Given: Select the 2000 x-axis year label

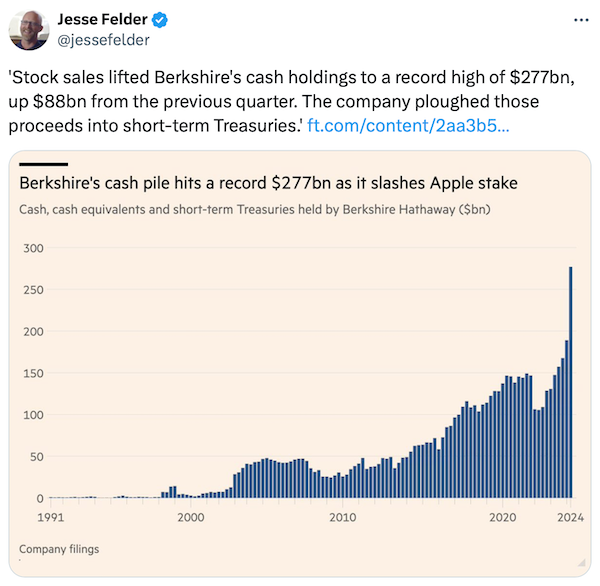Looking at the screenshot, I should (x=191, y=517).
